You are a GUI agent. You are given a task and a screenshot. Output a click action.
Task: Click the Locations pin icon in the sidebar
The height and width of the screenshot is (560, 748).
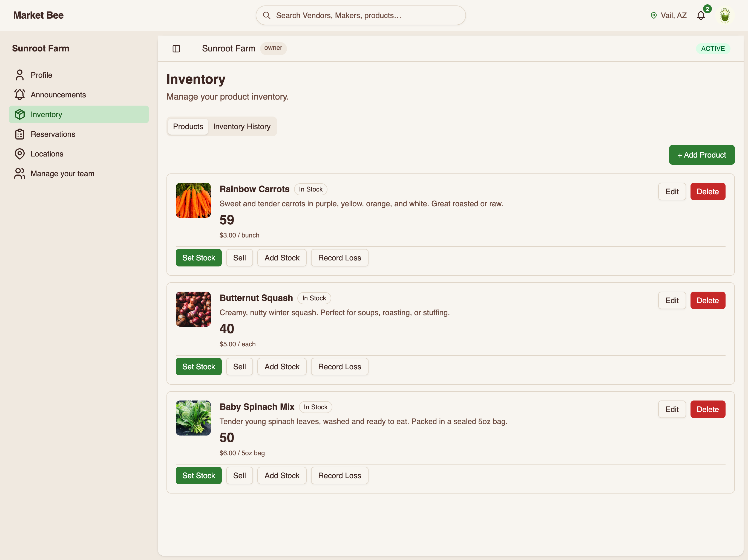coord(20,154)
